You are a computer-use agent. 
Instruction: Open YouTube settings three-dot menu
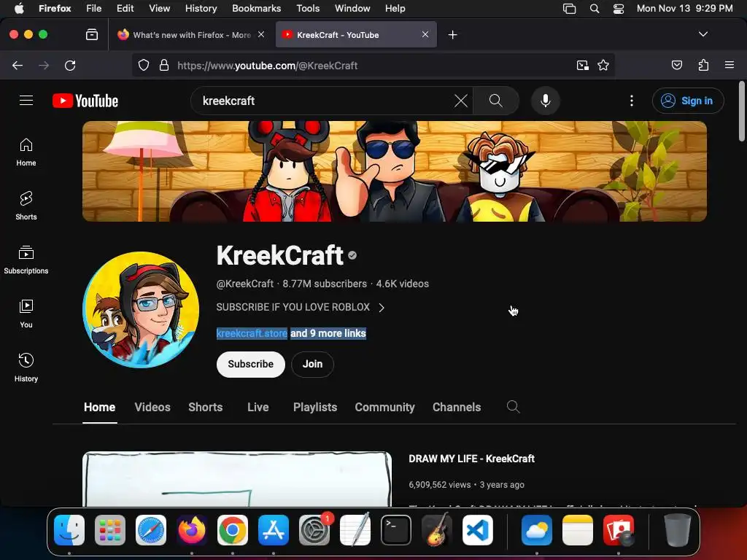coord(632,101)
